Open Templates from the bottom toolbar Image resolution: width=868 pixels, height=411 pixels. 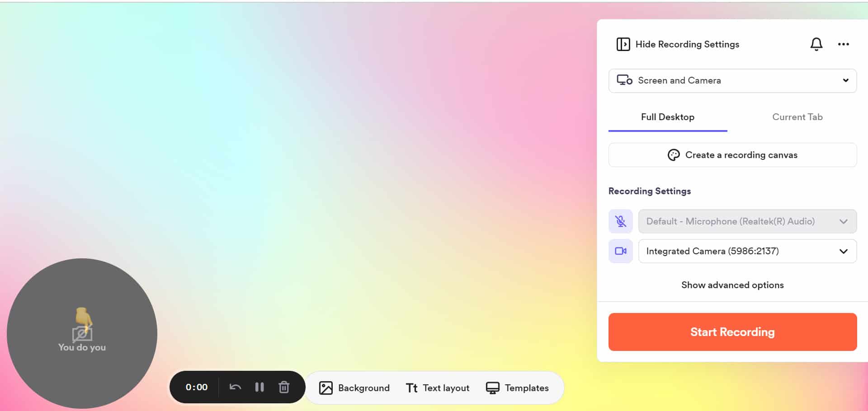(x=517, y=388)
